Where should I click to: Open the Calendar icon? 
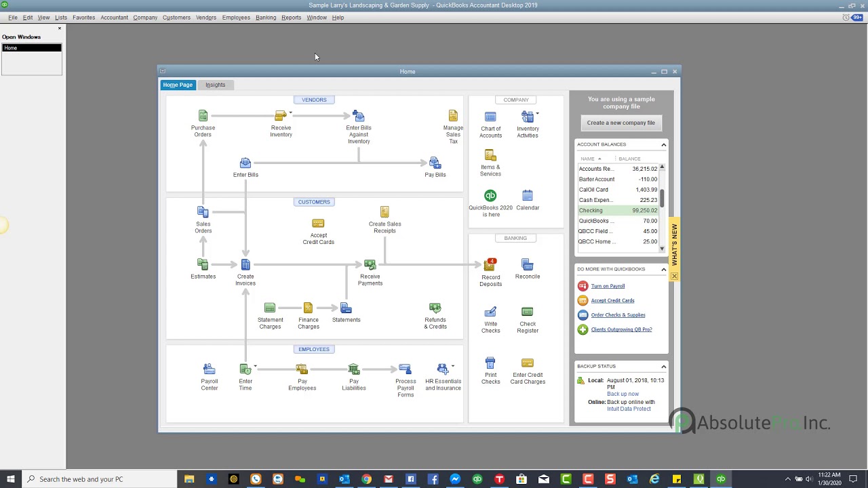pos(528,196)
